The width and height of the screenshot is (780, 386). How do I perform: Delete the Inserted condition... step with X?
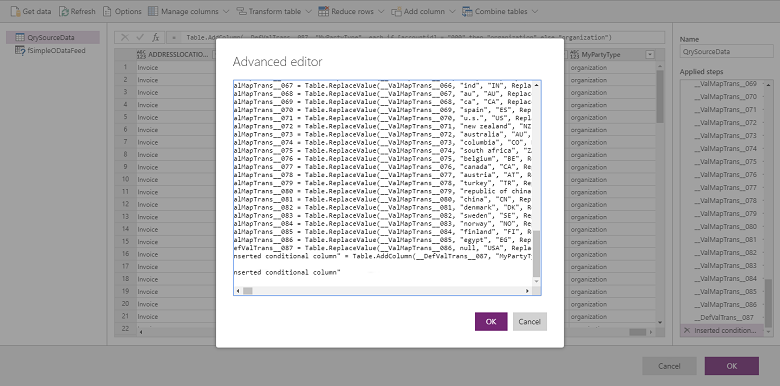(687, 330)
